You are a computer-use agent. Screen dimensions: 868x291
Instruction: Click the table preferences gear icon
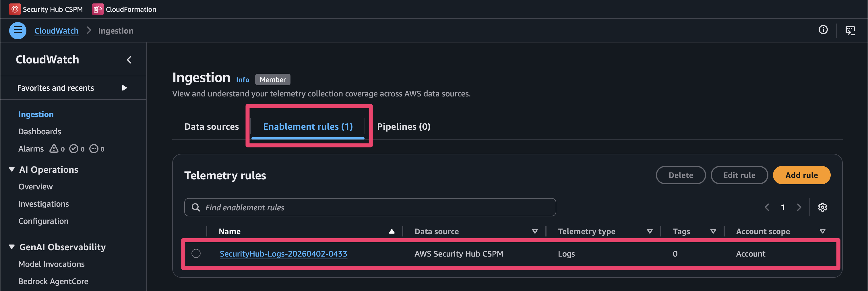tap(822, 207)
